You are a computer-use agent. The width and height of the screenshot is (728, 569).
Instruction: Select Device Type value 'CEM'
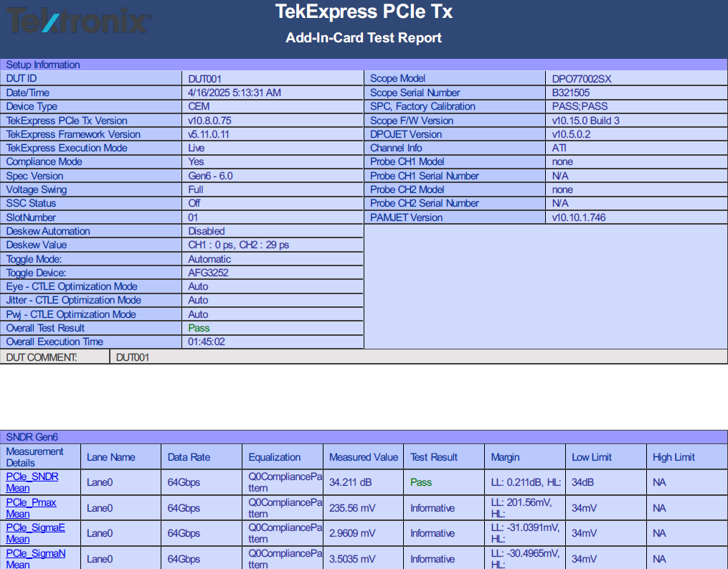tap(199, 106)
